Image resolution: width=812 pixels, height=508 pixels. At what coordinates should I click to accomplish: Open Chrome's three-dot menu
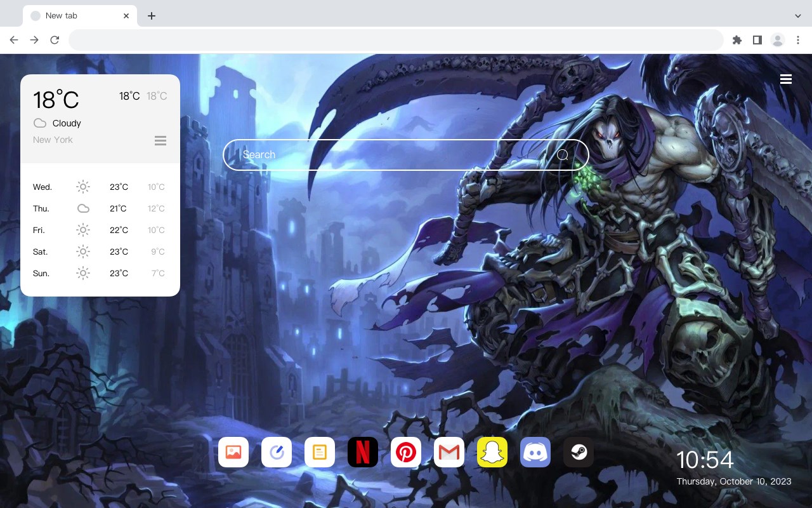(798, 40)
